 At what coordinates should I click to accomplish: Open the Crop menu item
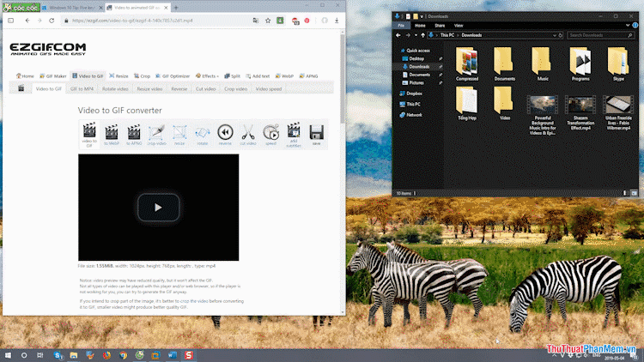click(142, 76)
